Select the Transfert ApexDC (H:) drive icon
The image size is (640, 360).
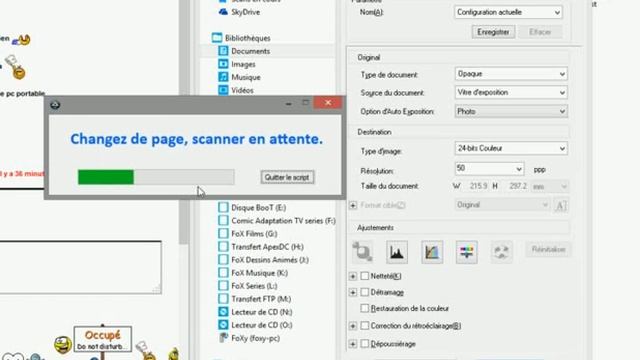pos(223,247)
